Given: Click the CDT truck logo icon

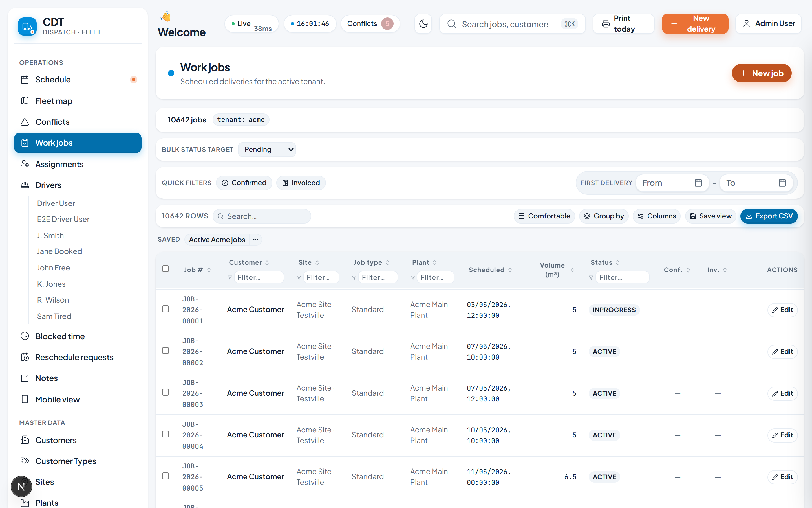Looking at the screenshot, I should [x=27, y=27].
